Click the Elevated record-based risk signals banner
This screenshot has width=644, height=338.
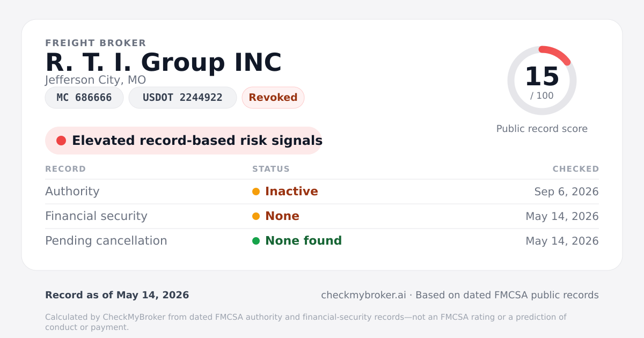184,141
